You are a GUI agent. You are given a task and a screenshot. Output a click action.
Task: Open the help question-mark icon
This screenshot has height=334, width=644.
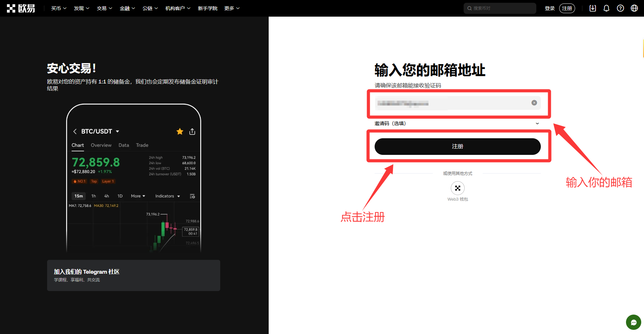click(620, 8)
